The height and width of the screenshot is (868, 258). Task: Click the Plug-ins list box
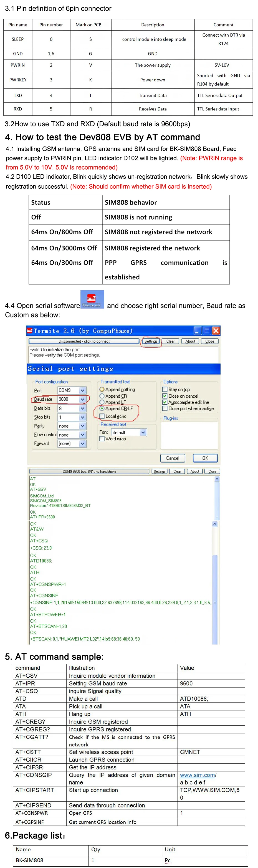[x=189, y=435]
